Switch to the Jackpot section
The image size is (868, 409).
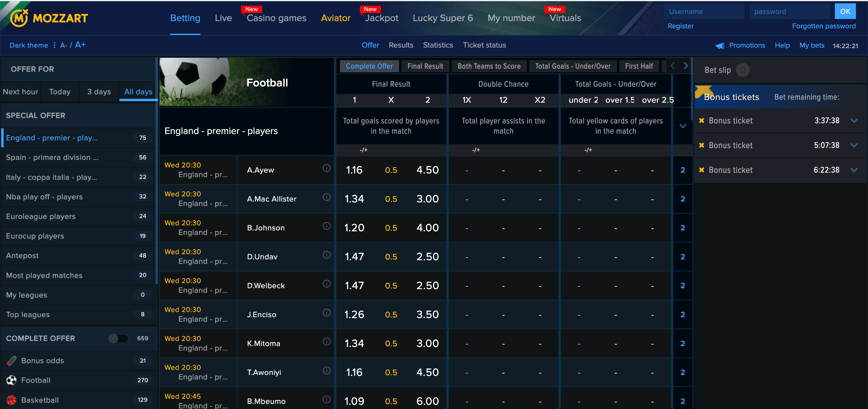382,18
